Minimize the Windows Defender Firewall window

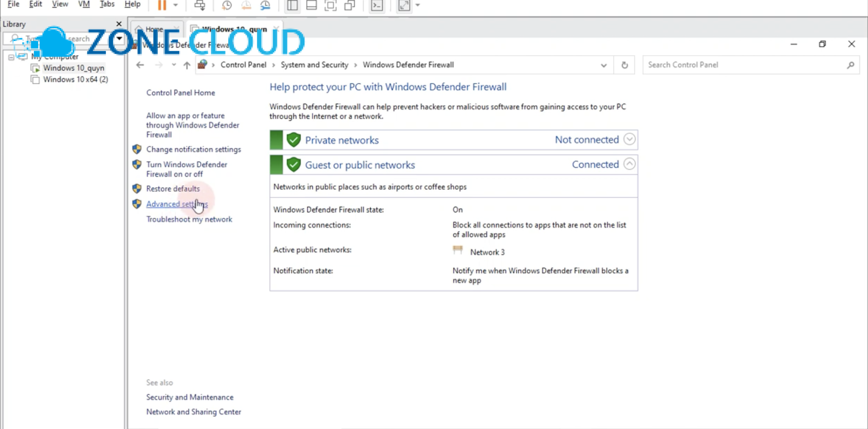tap(794, 44)
